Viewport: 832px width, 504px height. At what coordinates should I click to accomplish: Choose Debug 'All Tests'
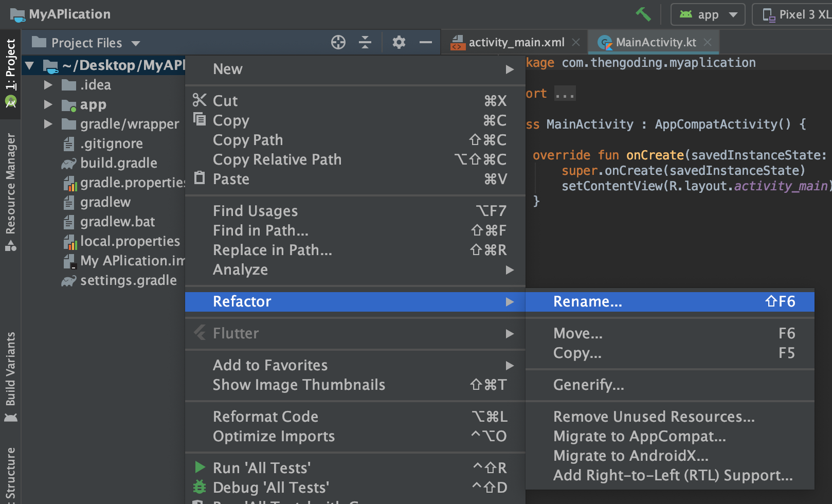click(355, 488)
